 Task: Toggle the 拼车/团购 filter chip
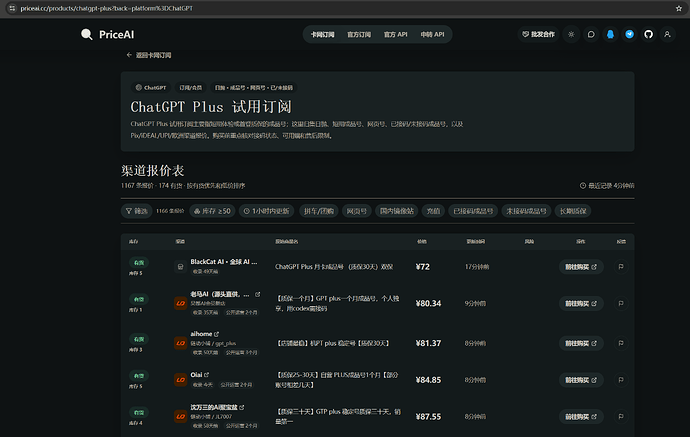(x=319, y=211)
